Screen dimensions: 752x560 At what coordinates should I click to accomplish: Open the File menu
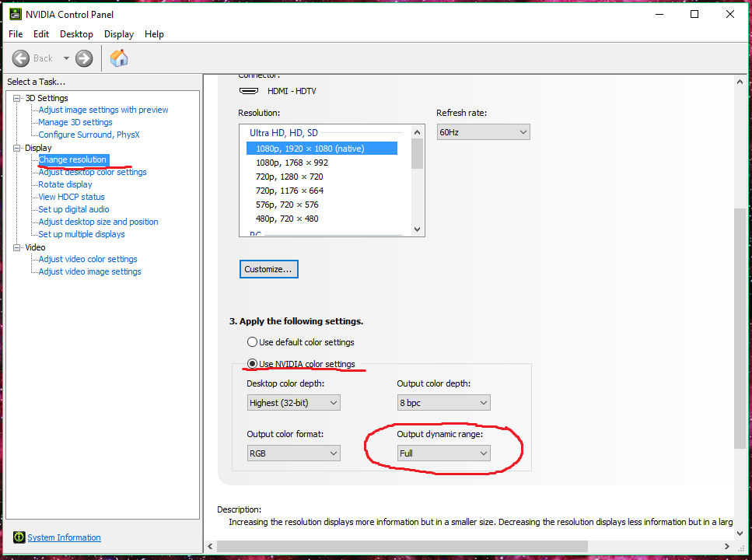(x=16, y=34)
